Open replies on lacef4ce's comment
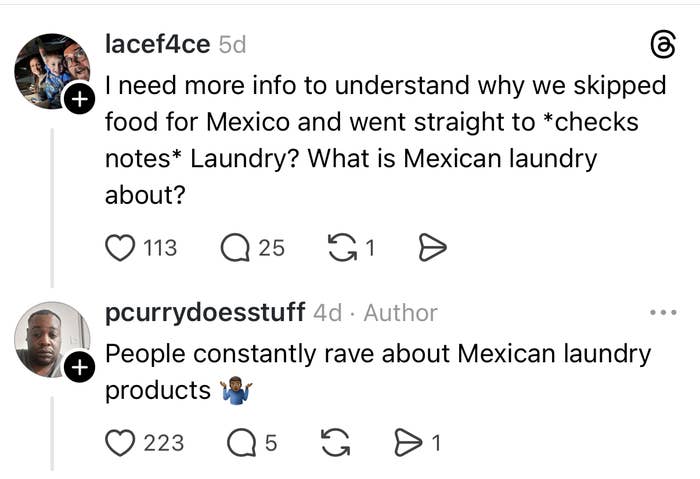This screenshot has height=479, width=700. pos(236,247)
